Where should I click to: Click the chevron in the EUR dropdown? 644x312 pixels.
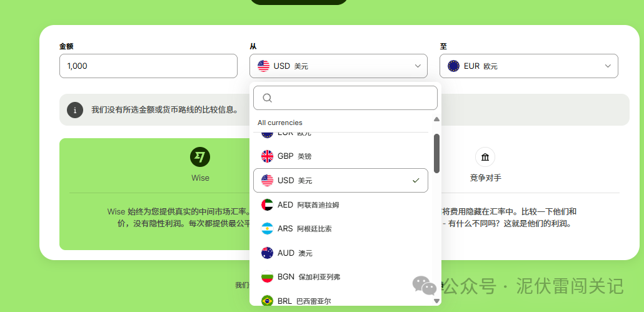pos(608,66)
